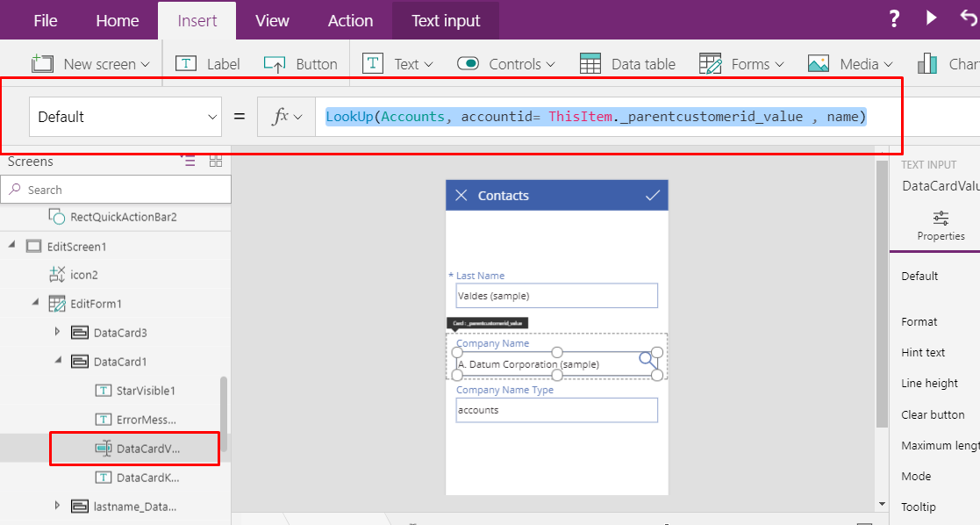Expand the fx formula options
The width and height of the screenshot is (980, 525).
pos(286,117)
